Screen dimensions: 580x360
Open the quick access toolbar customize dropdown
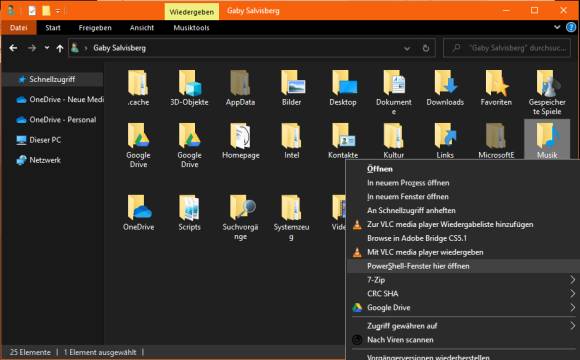(58, 11)
